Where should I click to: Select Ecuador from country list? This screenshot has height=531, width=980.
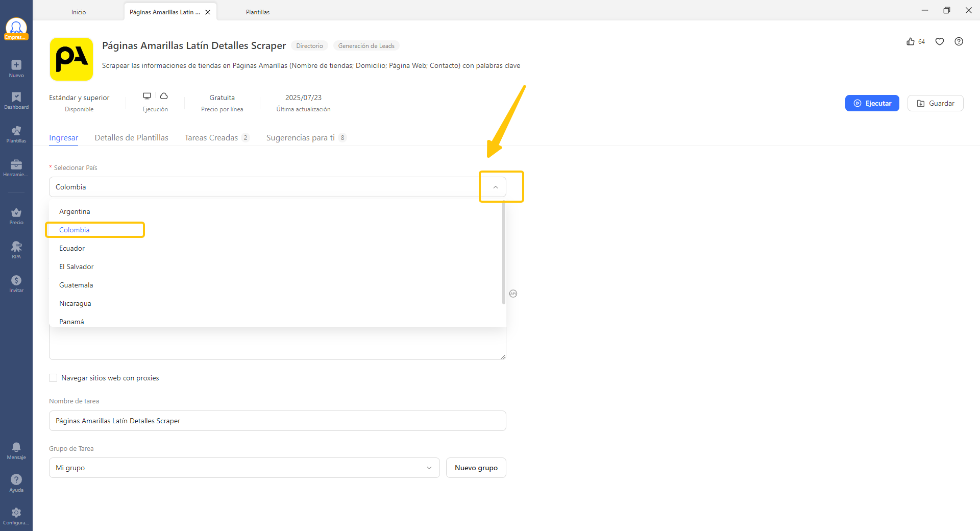click(72, 248)
